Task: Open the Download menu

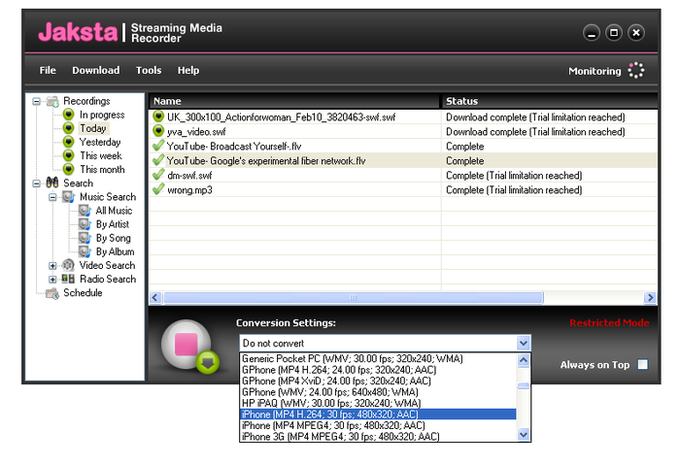Action: pos(96,70)
